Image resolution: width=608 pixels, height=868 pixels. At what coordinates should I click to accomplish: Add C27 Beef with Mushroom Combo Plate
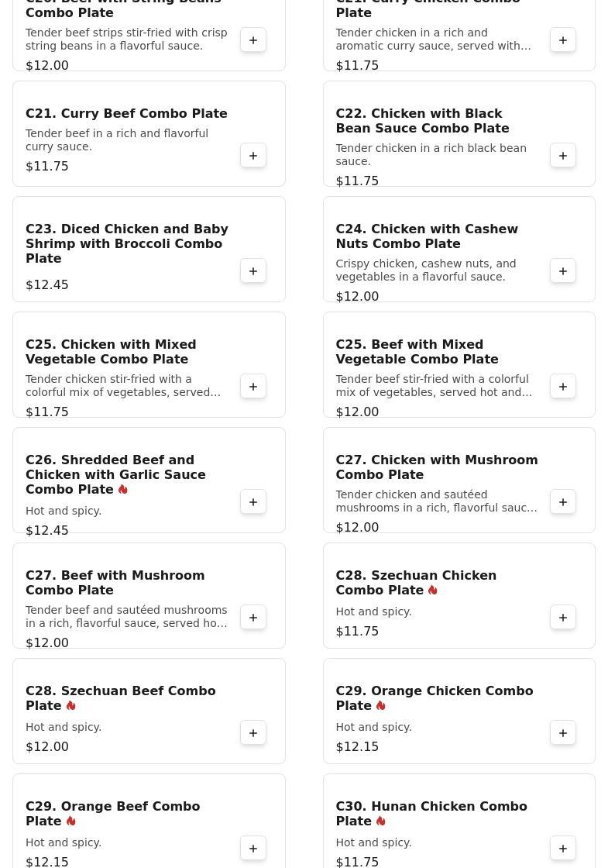[253, 618]
